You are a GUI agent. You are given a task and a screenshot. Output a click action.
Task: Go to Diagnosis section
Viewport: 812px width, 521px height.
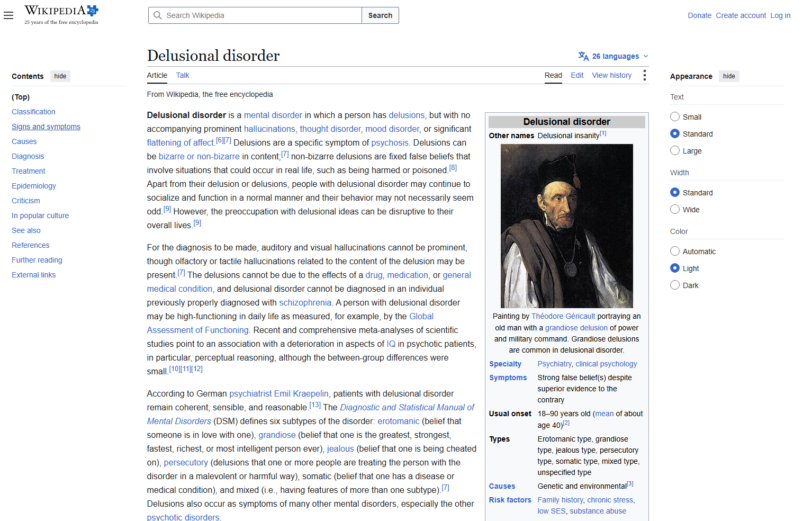click(28, 156)
